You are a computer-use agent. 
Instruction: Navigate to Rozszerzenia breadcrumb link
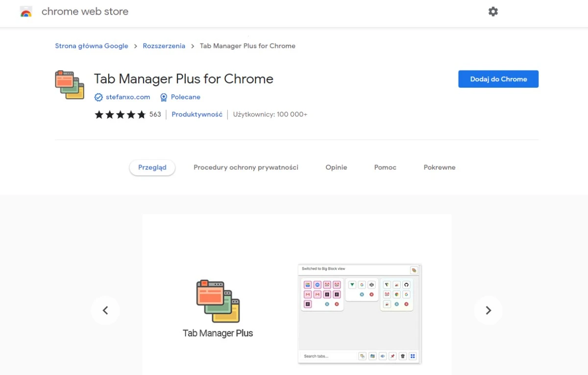(164, 46)
